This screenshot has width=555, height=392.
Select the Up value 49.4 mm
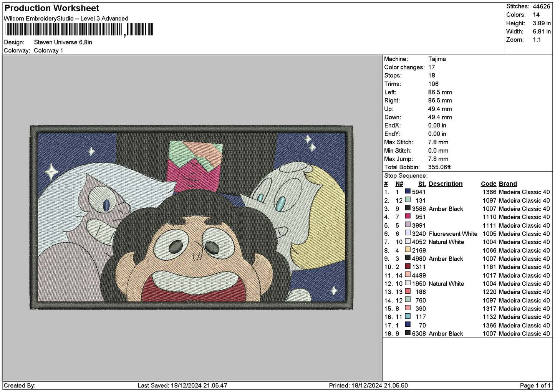tap(440, 109)
